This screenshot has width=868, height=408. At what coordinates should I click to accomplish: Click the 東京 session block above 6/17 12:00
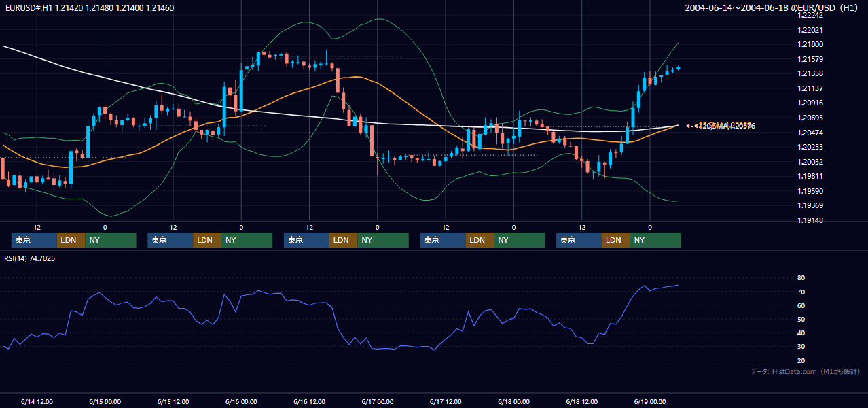click(443, 240)
